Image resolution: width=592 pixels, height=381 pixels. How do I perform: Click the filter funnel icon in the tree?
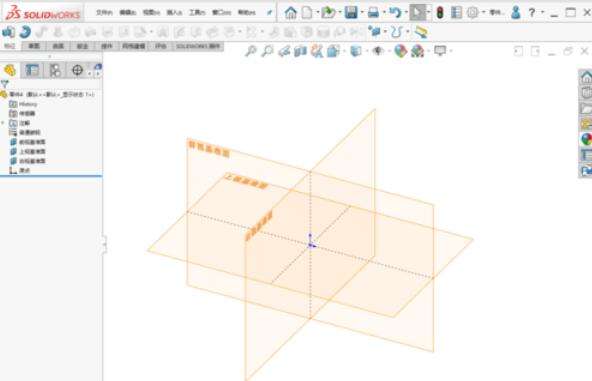5,83
